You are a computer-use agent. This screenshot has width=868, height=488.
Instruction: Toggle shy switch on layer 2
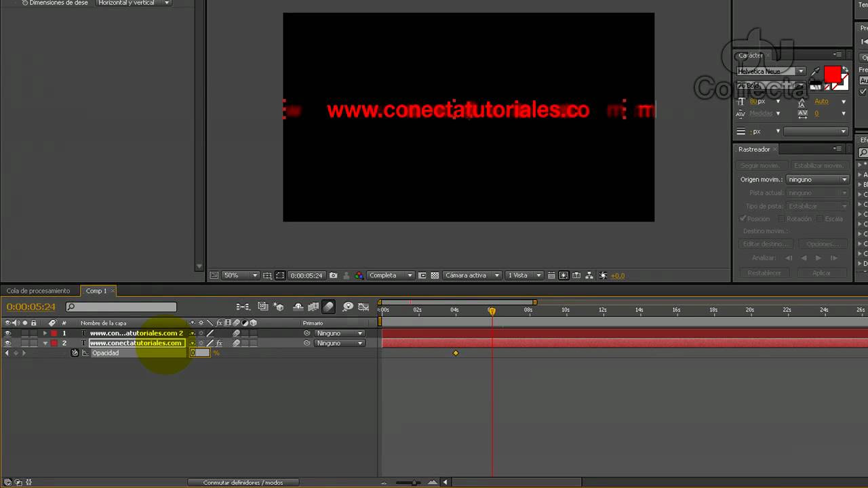coord(193,343)
